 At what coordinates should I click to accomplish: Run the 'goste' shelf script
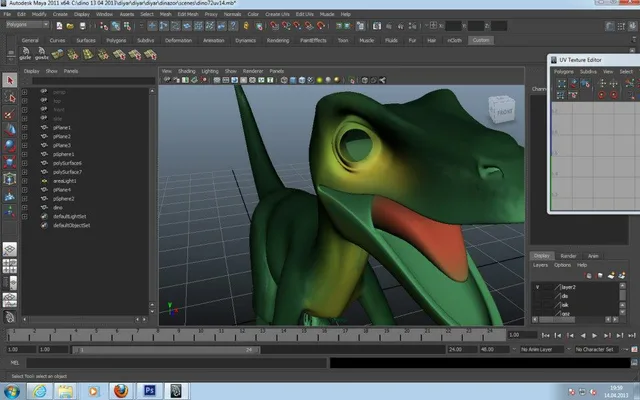(41, 53)
